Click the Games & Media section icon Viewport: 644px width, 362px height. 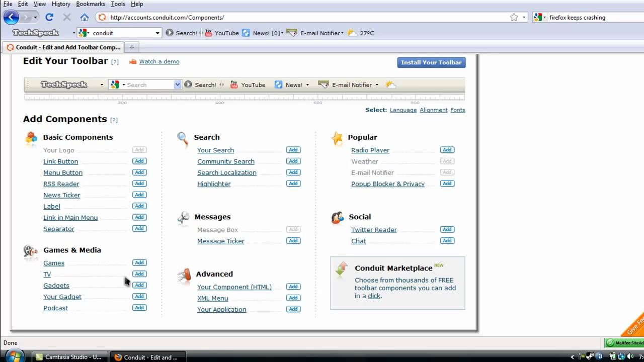click(31, 251)
